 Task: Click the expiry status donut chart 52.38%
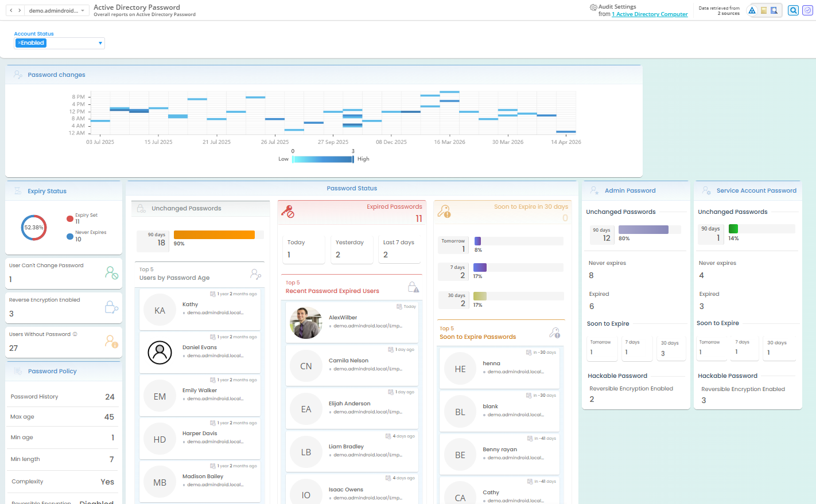pyautogui.click(x=34, y=228)
